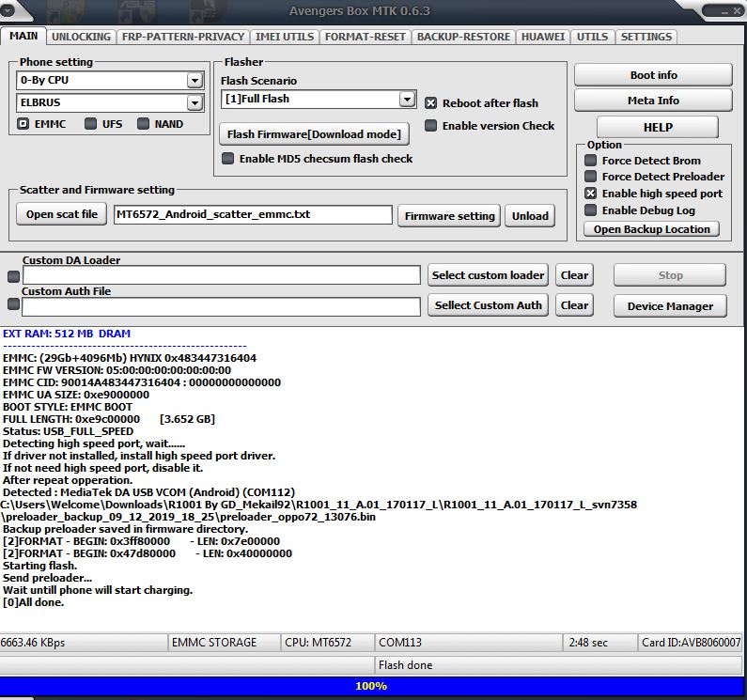Open the UNLOCKING tab
The width and height of the screenshot is (747, 700).
click(x=81, y=37)
